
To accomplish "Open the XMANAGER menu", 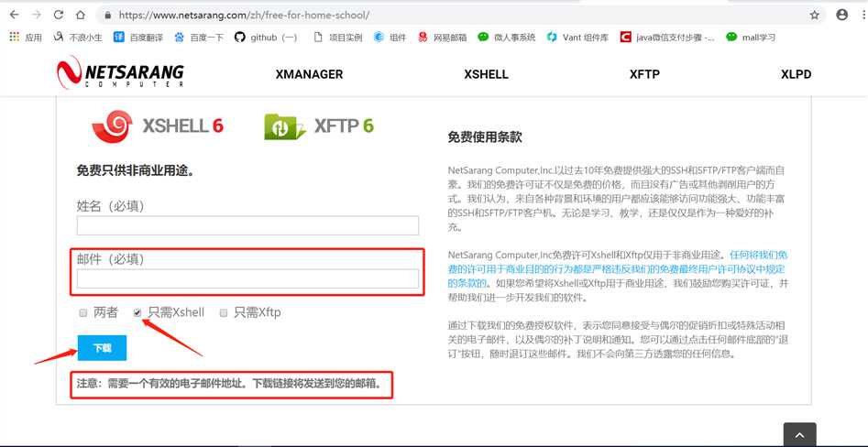I will (309, 74).
